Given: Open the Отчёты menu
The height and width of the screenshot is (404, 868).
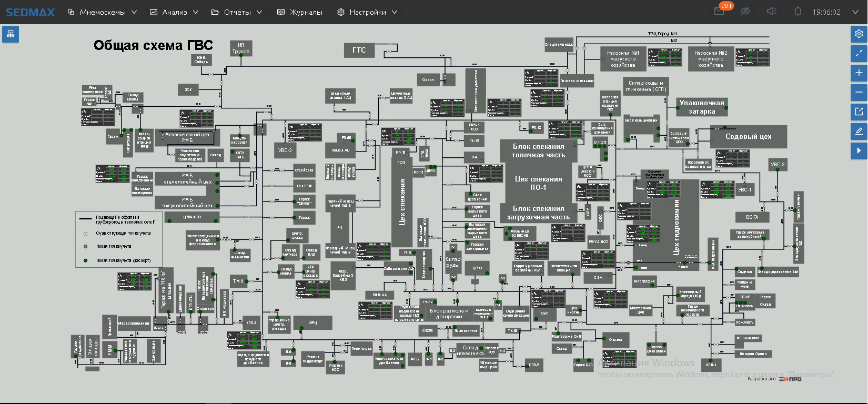Looking at the screenshot, I should [237, 12].
